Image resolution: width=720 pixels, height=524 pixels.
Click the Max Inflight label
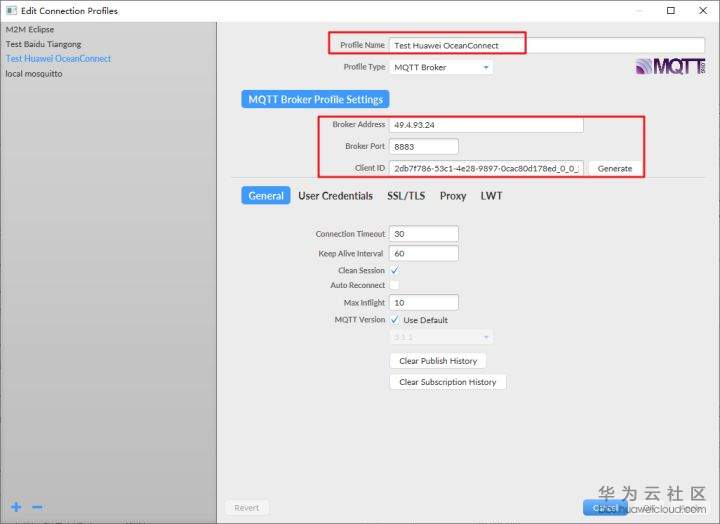pyautogui.click(x=364, y=303)
